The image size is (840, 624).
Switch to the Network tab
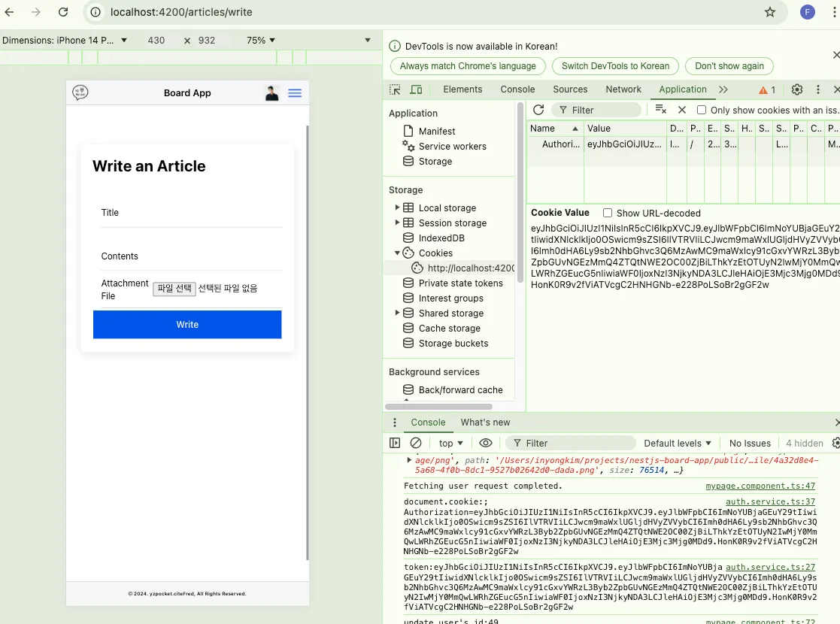coord(623,89)
